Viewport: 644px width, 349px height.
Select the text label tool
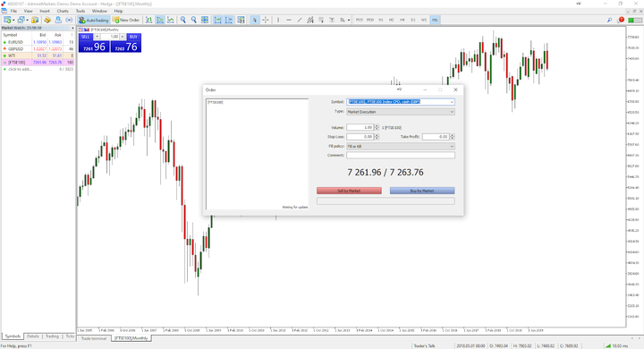point(332,20)
